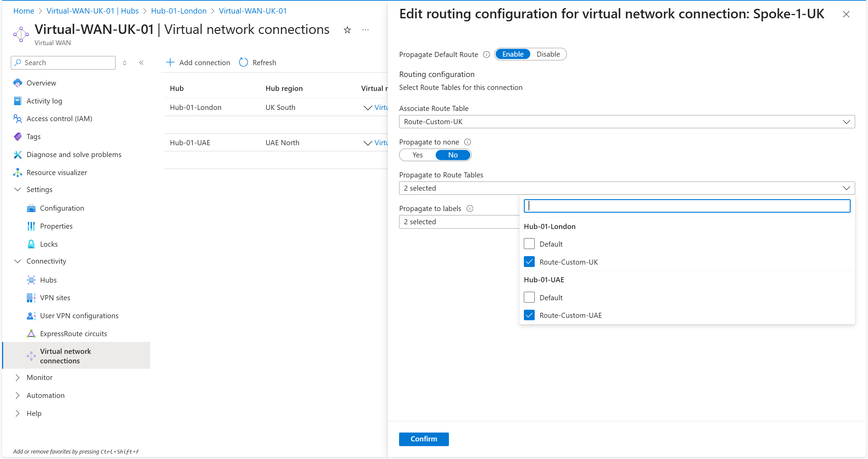Screen dimensions: 868x459
Task: Click the plus icon of Add connection
Action: tap(170, 62)
